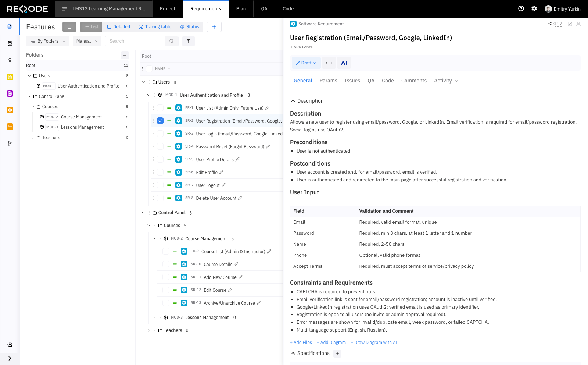
Task: Check the FR-9 Course List checkbox
Action: click(166, 251)
